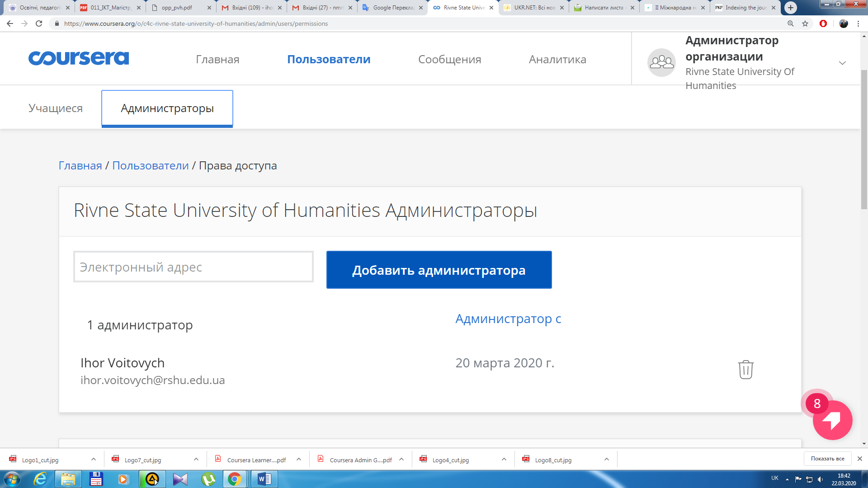Show hidden tray icons arrow

pos(787,479)
